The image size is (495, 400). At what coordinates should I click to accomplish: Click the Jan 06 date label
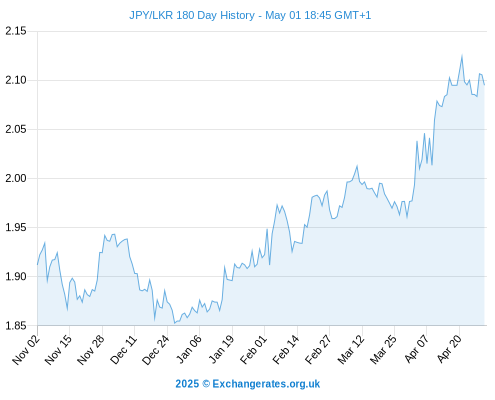pyautogui.click(x=188, y=350)
